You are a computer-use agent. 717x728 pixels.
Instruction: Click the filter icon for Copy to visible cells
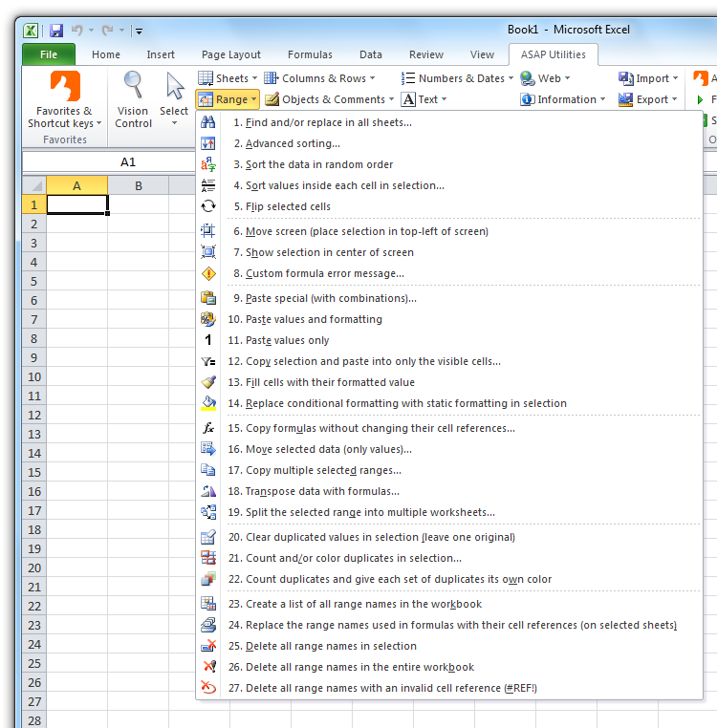(208, 361)
